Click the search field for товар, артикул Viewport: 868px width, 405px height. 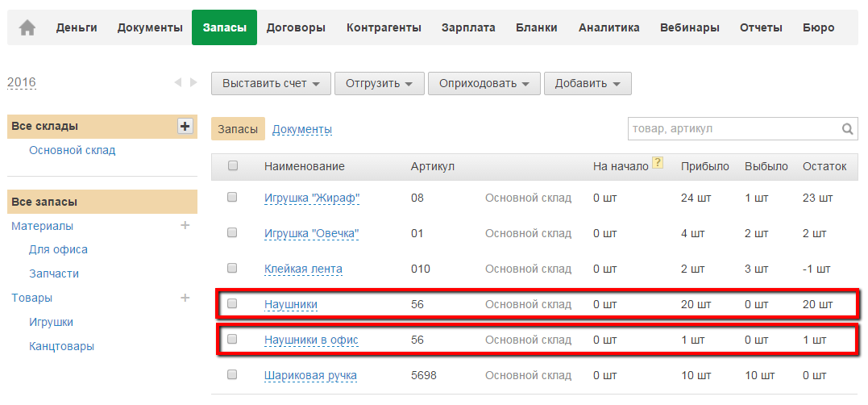pyautogui.click(x=733, y=129)
